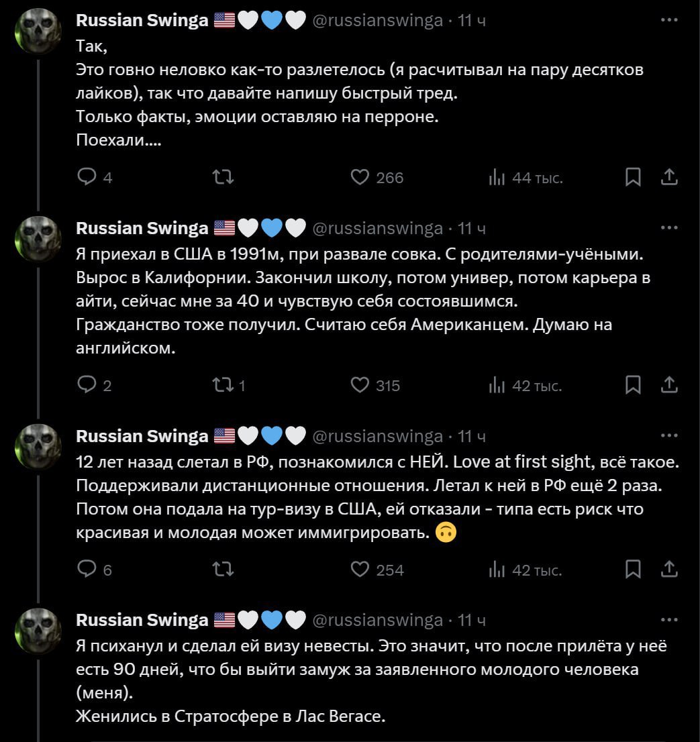
Task: Reply to the "Love at first sight" tweet
Action: coord(87,570)
